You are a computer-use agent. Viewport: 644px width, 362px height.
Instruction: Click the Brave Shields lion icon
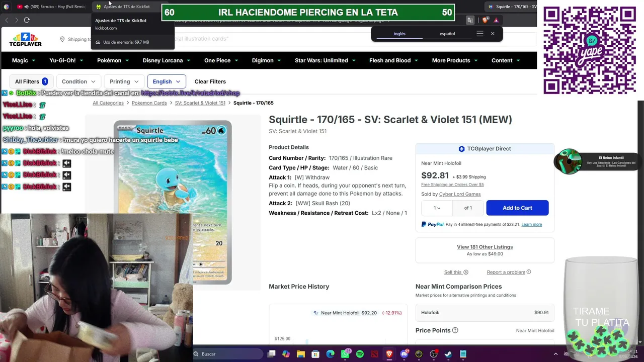click(485, 20)
